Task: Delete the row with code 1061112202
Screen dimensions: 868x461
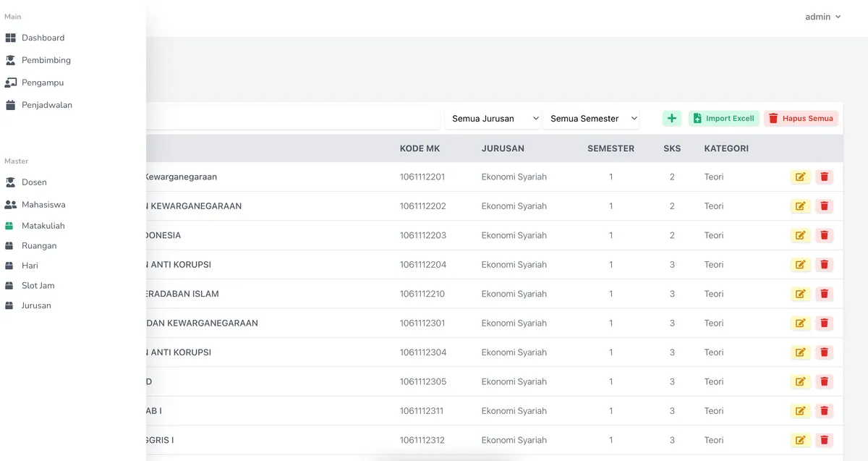Action: coord(824,206)
